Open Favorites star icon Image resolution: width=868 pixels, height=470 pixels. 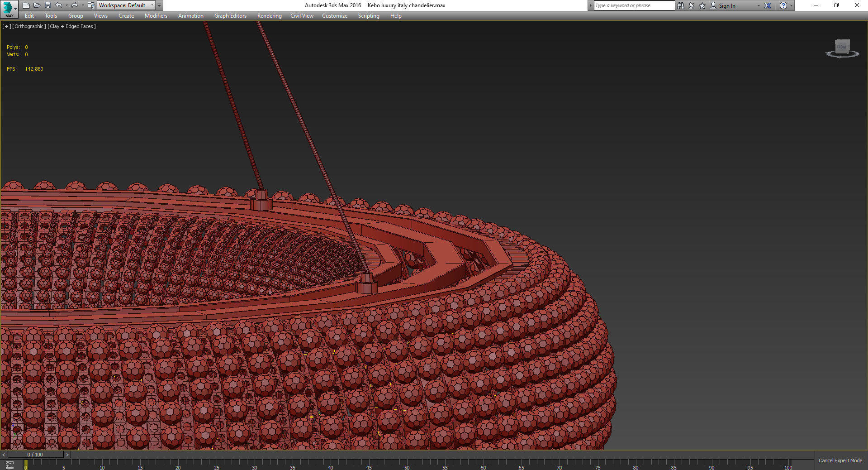tap(702, 5)
